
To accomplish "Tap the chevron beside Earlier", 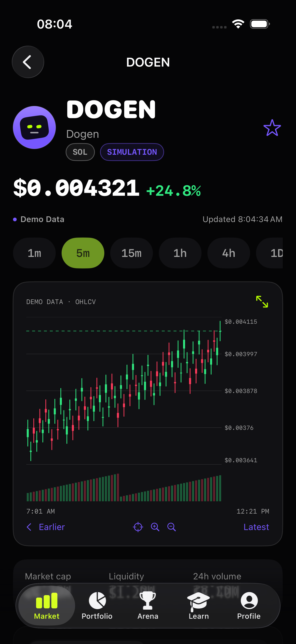I will [29, 527].
